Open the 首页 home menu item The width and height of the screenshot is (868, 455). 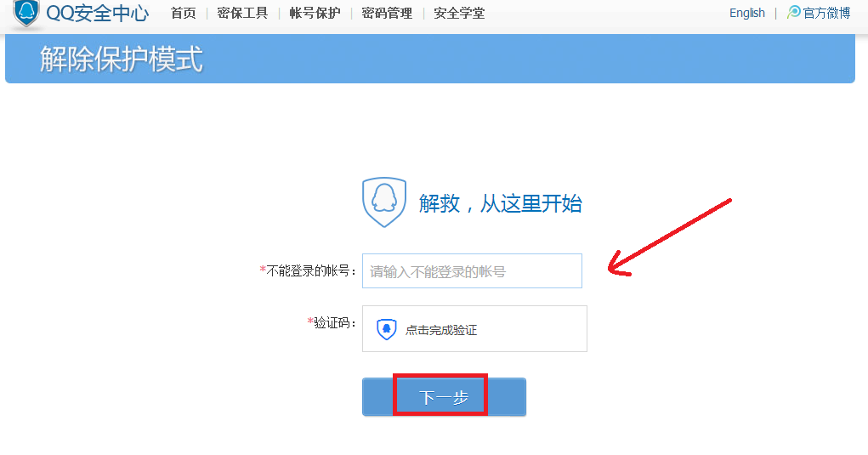184,14
